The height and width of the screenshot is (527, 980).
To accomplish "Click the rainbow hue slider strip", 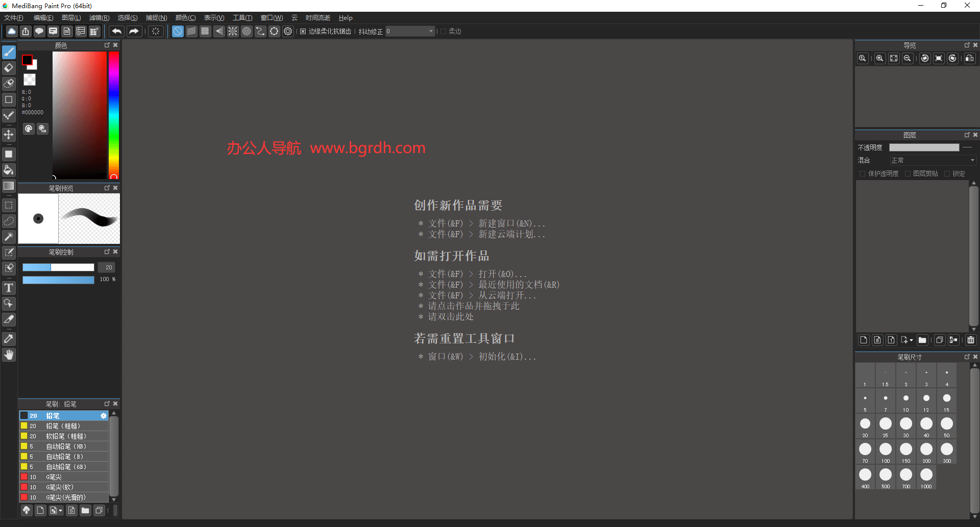I will (x=113, y=112).
